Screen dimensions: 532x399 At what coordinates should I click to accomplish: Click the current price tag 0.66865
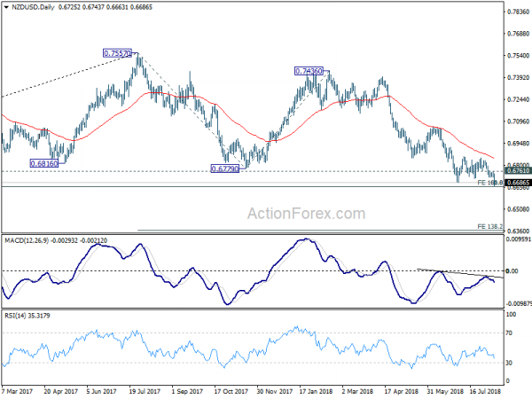tap(518, 183)
